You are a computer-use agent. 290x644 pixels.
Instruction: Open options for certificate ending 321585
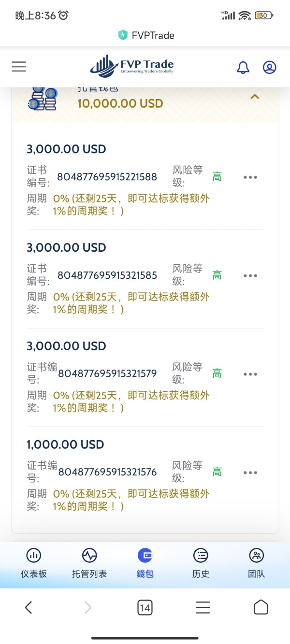250,276
